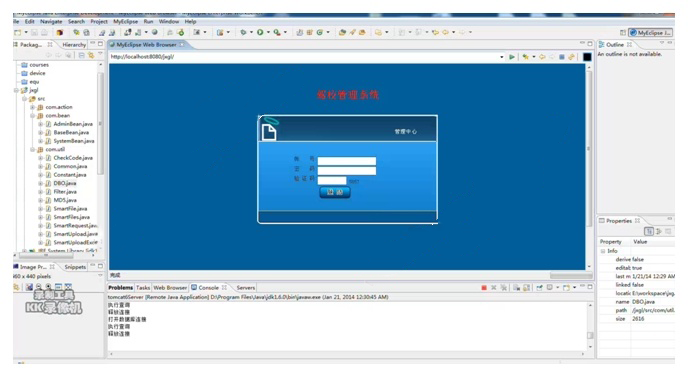Open the URL history dropdown arrow
This screenshot has height=375, width=688.
[502, 57]
